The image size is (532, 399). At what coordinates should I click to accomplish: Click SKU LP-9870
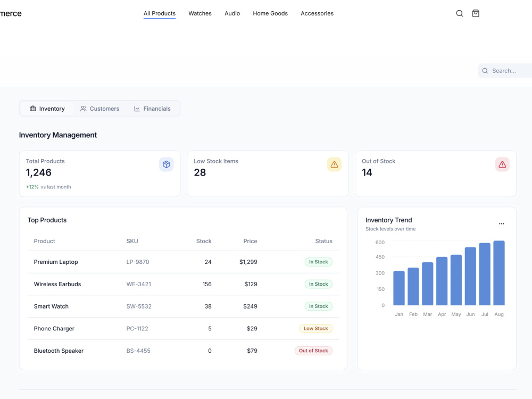[138, 262]
